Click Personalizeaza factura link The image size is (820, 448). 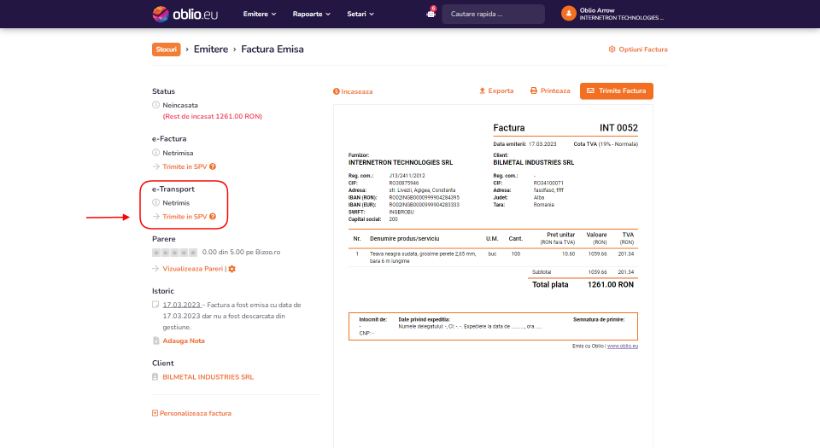196,413
